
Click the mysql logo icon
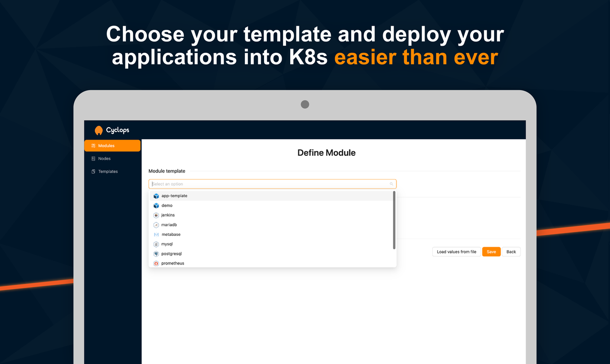point(156,244)
